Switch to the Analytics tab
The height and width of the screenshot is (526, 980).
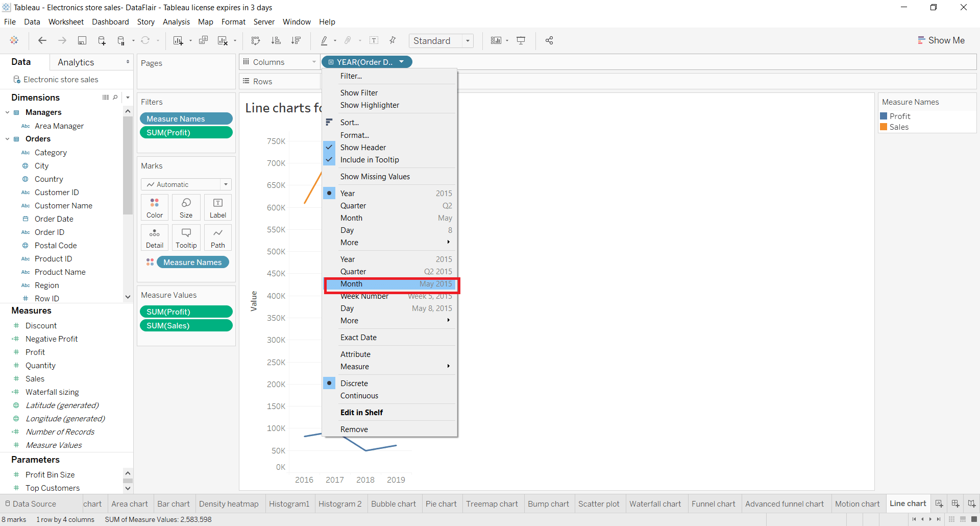pos(76,62)
